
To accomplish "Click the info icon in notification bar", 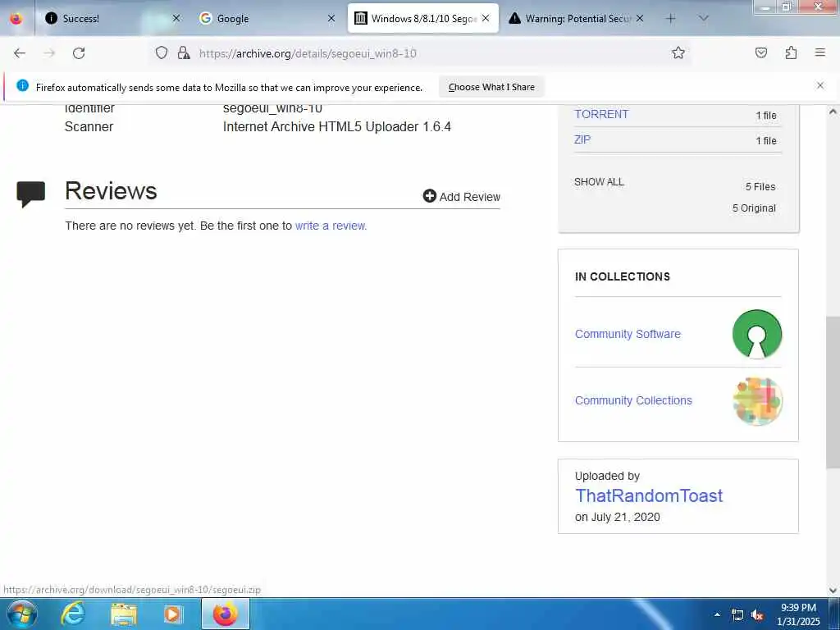I will coord(22,85).
